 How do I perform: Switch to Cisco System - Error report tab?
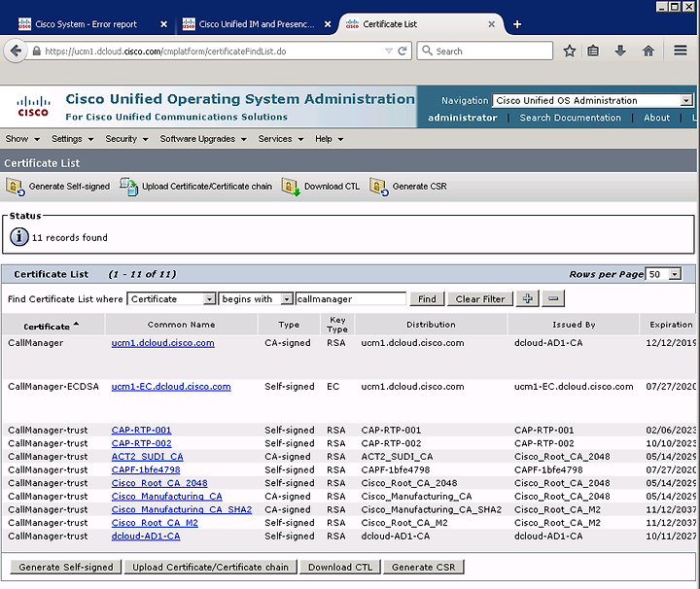coord(86,24)
